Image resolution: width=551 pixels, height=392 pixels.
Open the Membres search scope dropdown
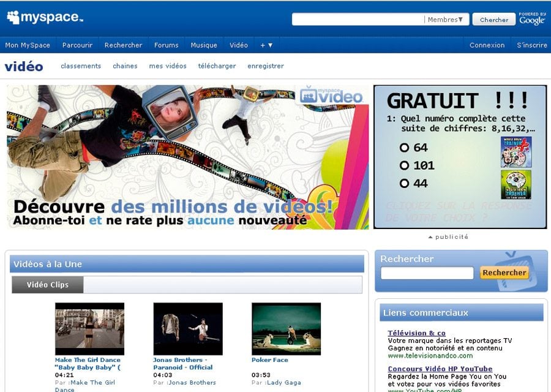446,20
